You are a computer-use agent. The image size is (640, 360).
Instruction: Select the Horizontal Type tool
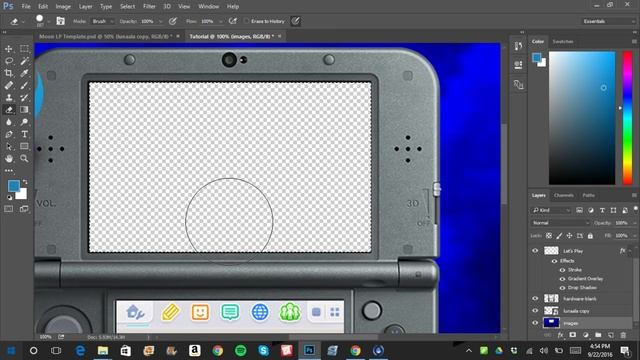pos(24,134)
